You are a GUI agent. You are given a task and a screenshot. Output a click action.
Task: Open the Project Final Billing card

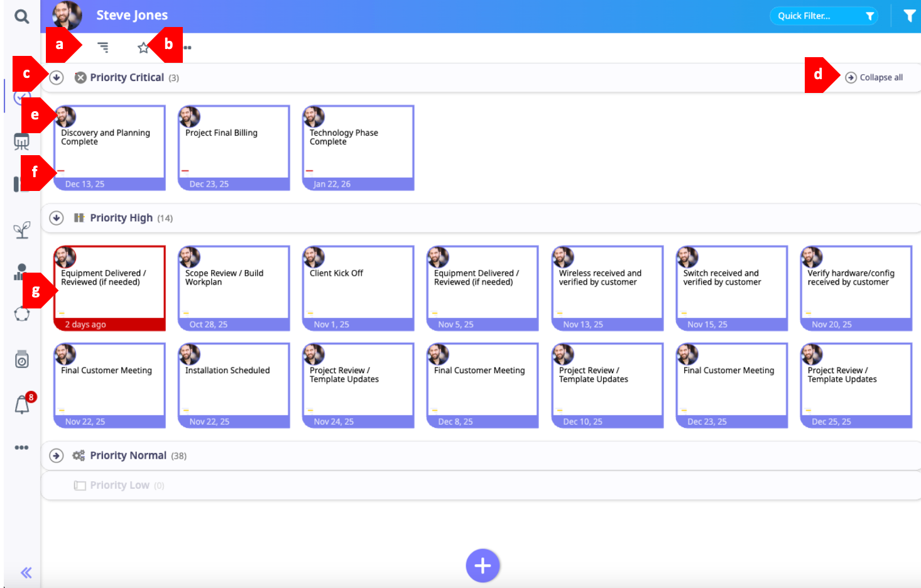pyautogui.click(x=233, y=148)
